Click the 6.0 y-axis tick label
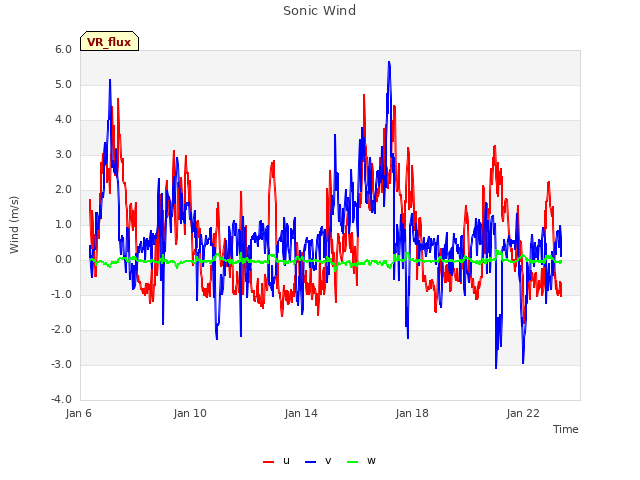The image size is (640, 480). tap(63, 49)
